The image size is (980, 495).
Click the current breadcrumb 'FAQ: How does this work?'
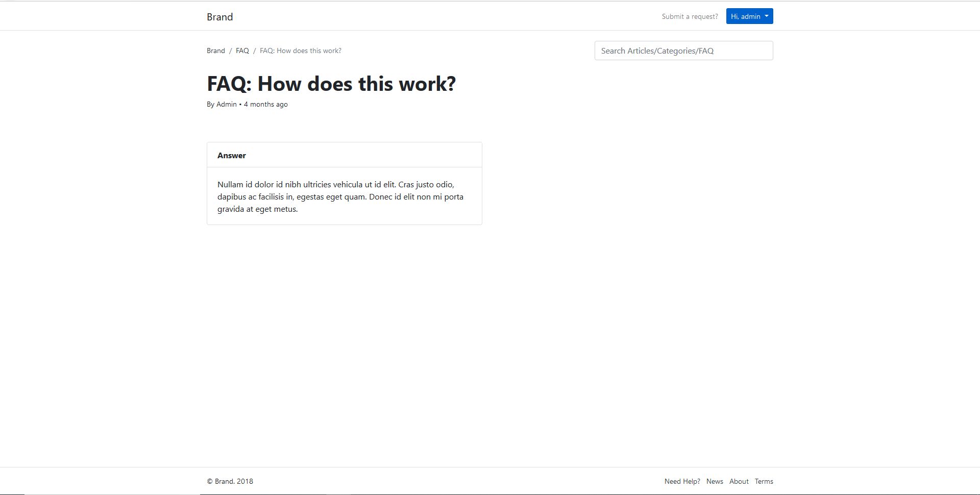(x=301, y=51)
